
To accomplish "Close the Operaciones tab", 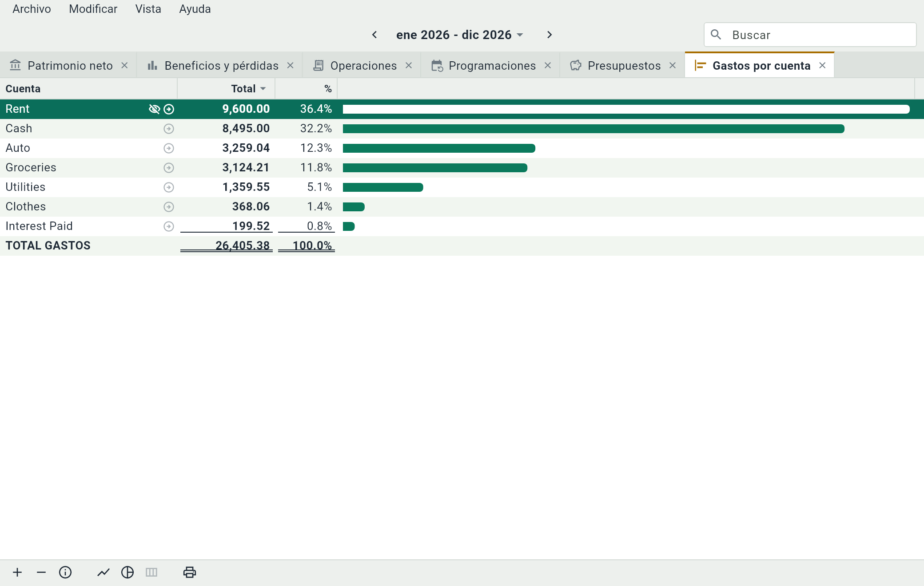I will click(409, 65).
